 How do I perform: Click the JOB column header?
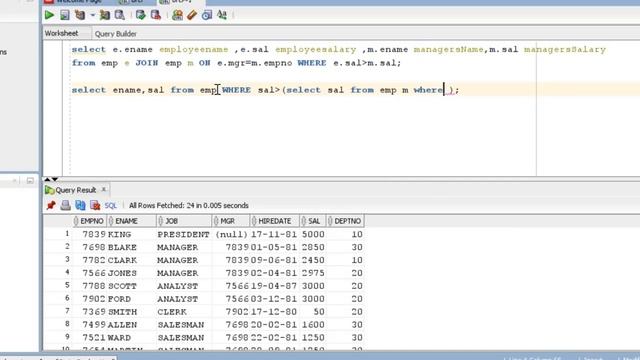[184, 221]
